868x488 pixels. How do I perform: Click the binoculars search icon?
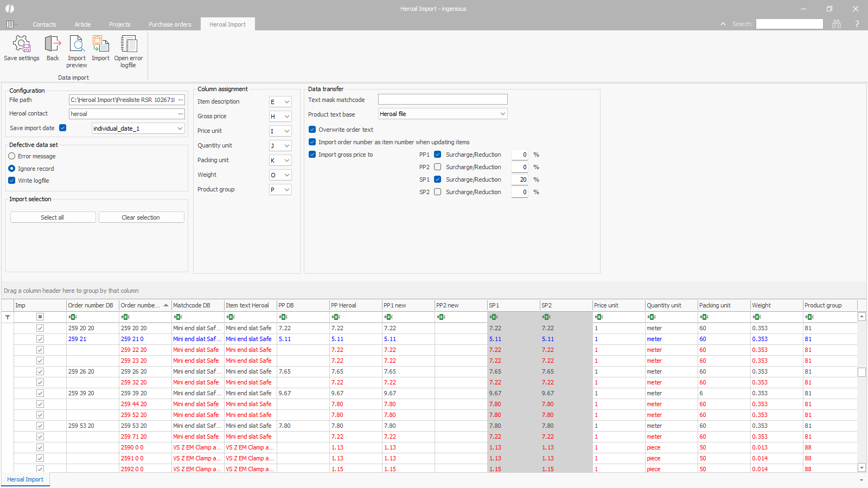837,24
